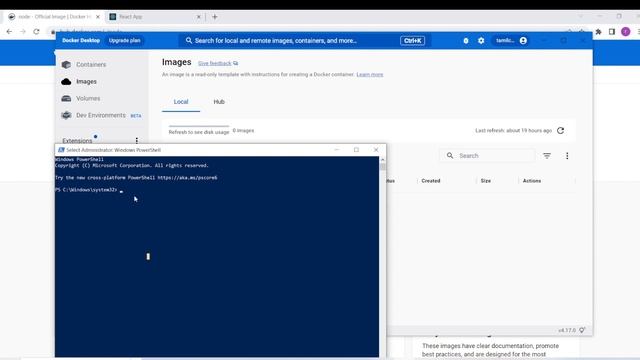Focus the images Search field

(488, 156)
